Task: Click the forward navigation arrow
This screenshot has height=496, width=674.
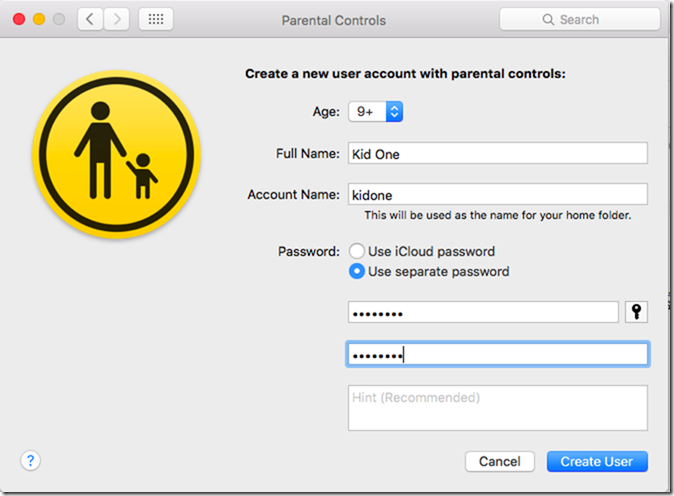Action: click(x=116, y=19)
